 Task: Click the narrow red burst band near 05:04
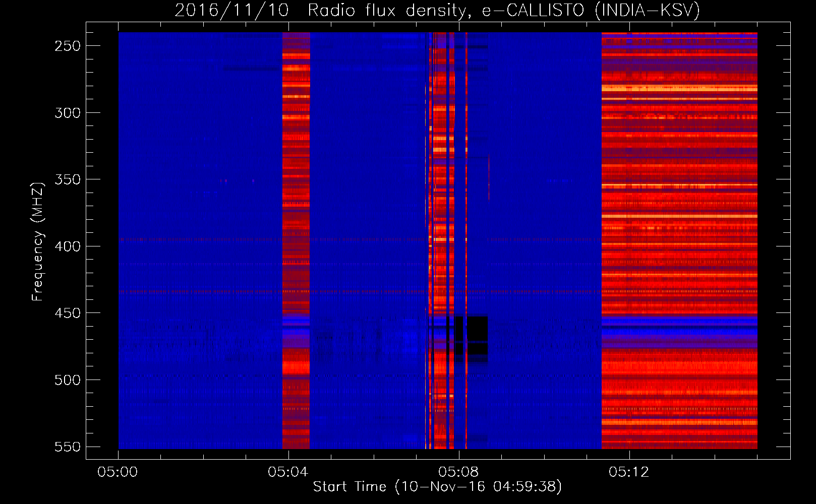(x=296, y=240)
